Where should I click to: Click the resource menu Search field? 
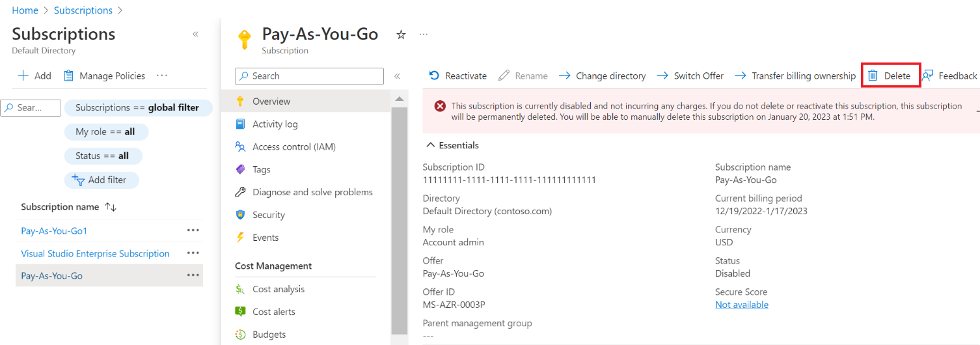[309, 76]
